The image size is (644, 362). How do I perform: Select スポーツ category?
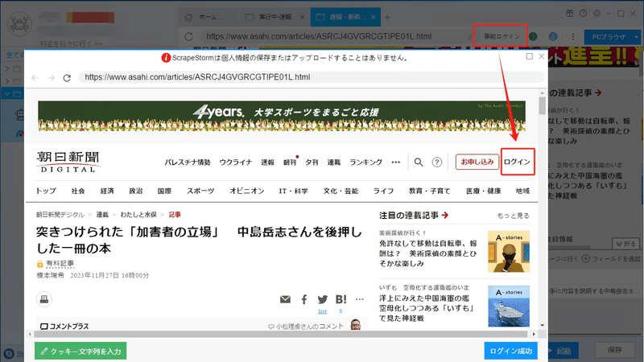point(200,191)
